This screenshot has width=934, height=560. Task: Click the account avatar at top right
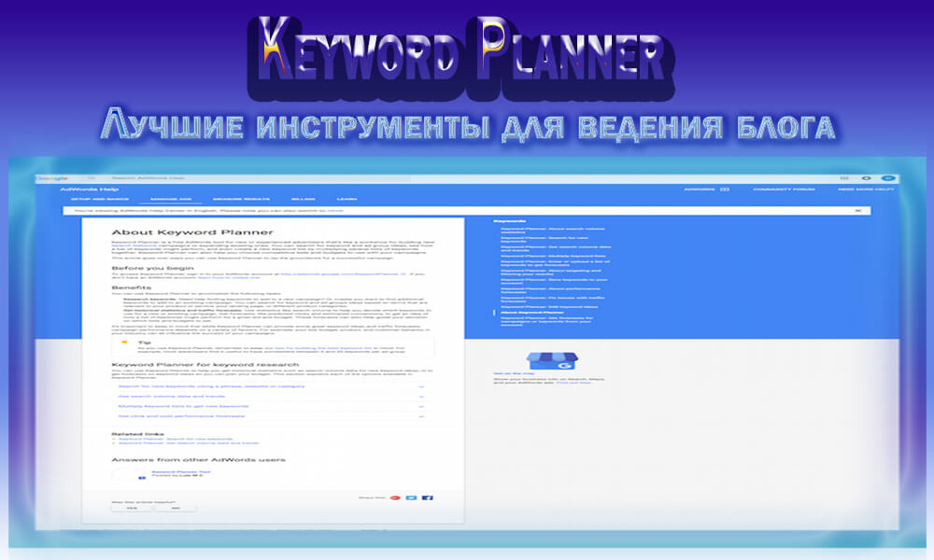pyautogui.click(x=888, y=178)
